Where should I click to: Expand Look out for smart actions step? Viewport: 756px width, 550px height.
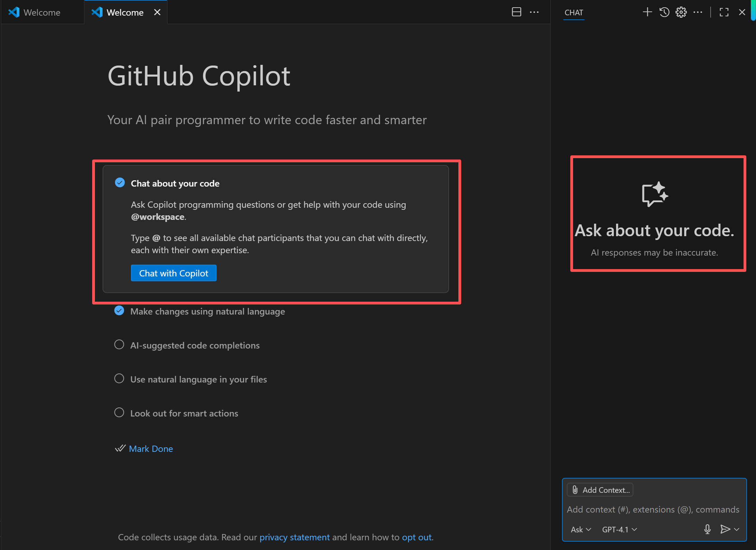click(x=184, y=413)
